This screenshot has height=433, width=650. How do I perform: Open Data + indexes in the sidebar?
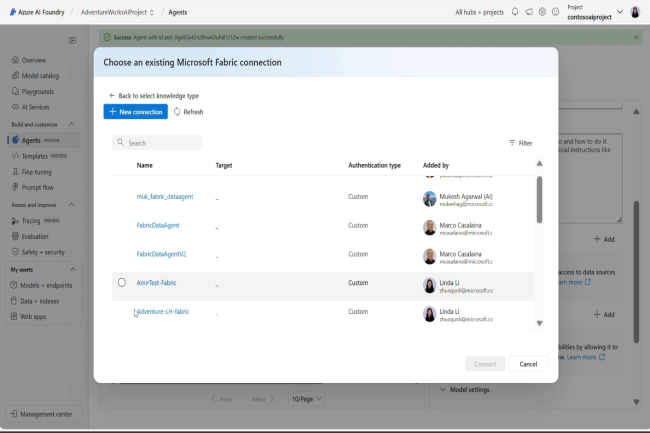click(34, 301)
